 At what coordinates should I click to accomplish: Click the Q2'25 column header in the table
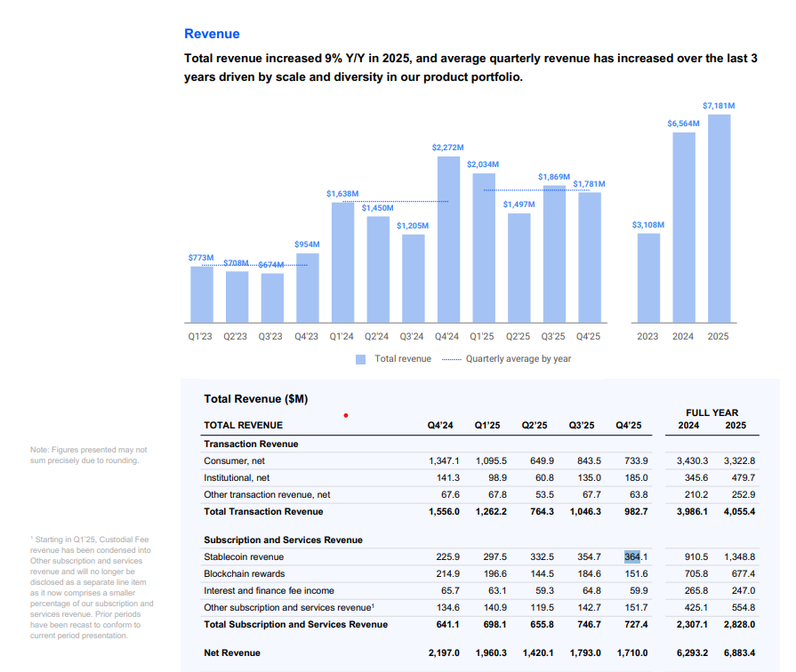tap(535, 426)
